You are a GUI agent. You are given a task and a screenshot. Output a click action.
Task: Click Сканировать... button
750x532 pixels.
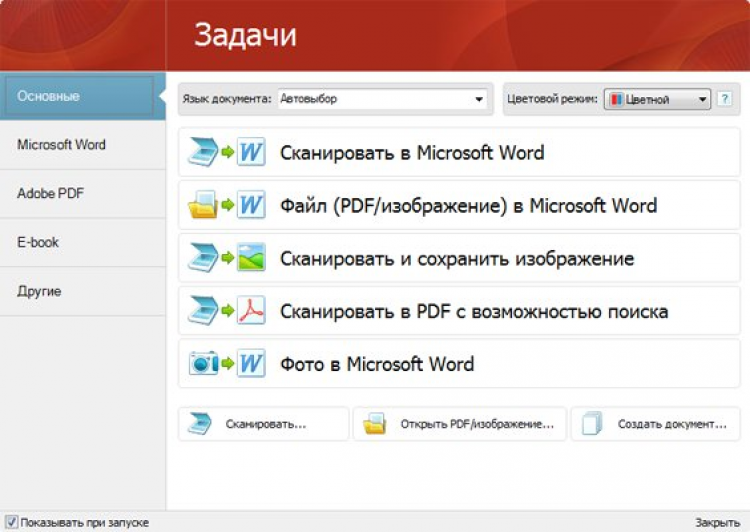[x=264, y=424]
